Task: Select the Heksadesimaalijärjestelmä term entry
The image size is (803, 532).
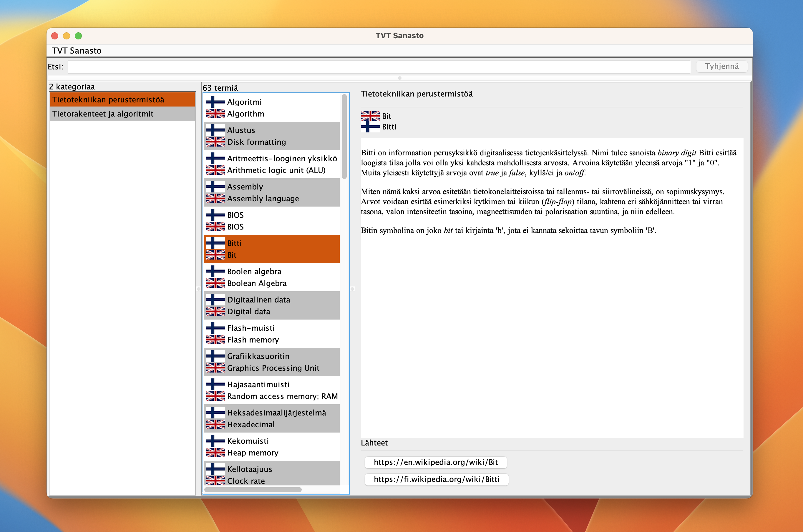Action: click(x=271, y=418)
